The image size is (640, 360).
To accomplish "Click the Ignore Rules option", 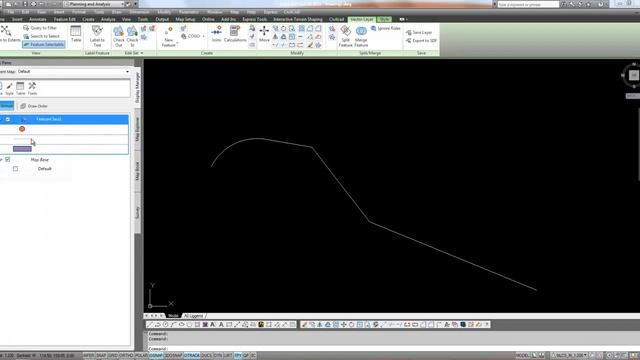I will [x=386, y=28].
